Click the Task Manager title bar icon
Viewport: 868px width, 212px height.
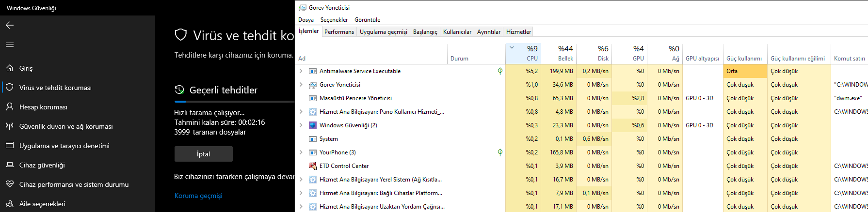[x=303, y=8]
